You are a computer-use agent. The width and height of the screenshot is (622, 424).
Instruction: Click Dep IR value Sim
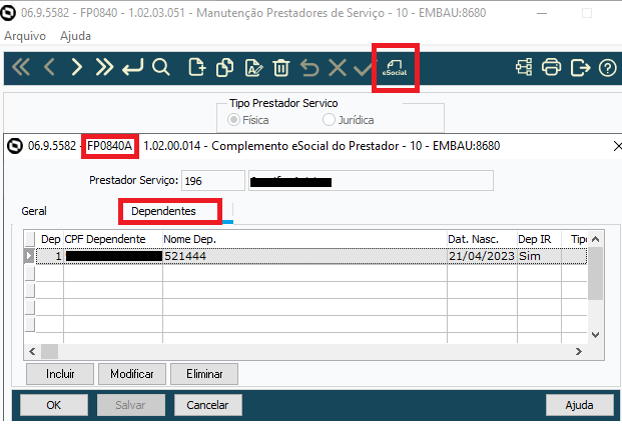point(530,256)
